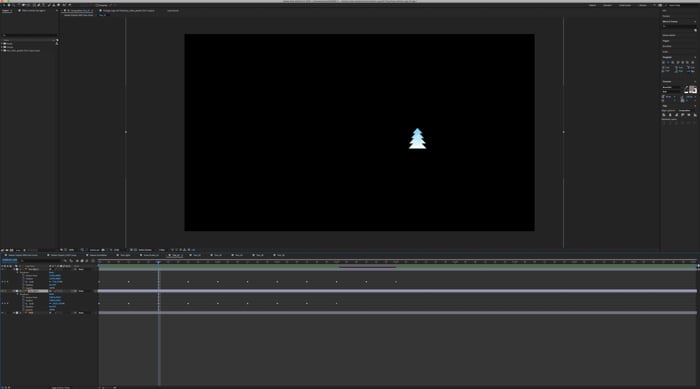Click fill color swatch in Character panel

pyautogui.click(x=692, y=89)
